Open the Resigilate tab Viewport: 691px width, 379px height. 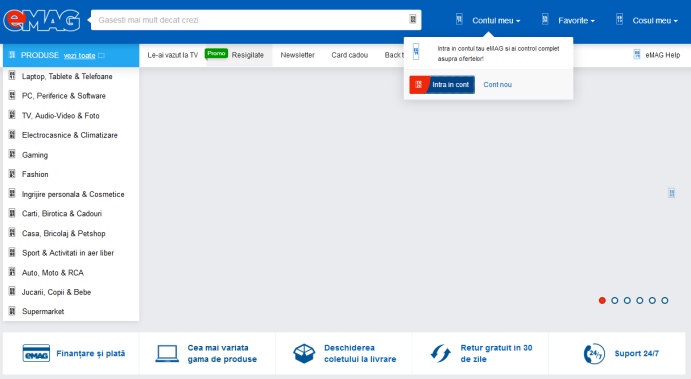tap(248, 55)
